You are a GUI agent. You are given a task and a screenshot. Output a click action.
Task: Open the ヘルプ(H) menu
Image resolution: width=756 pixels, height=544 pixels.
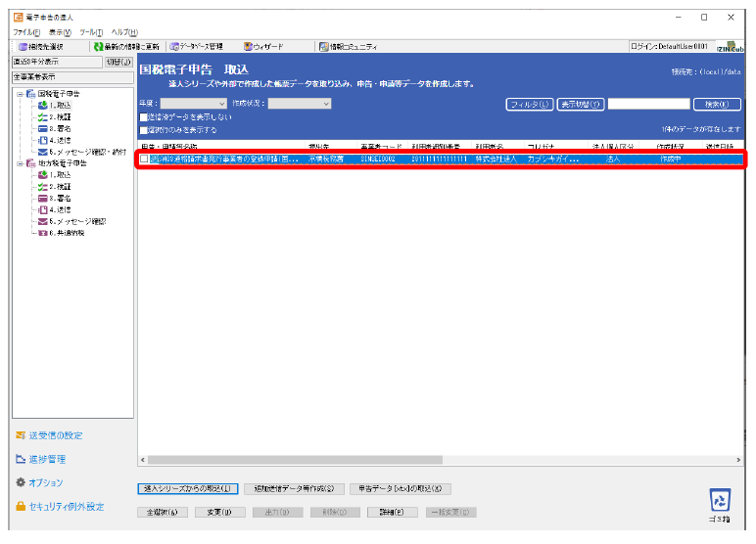(124, 32)
